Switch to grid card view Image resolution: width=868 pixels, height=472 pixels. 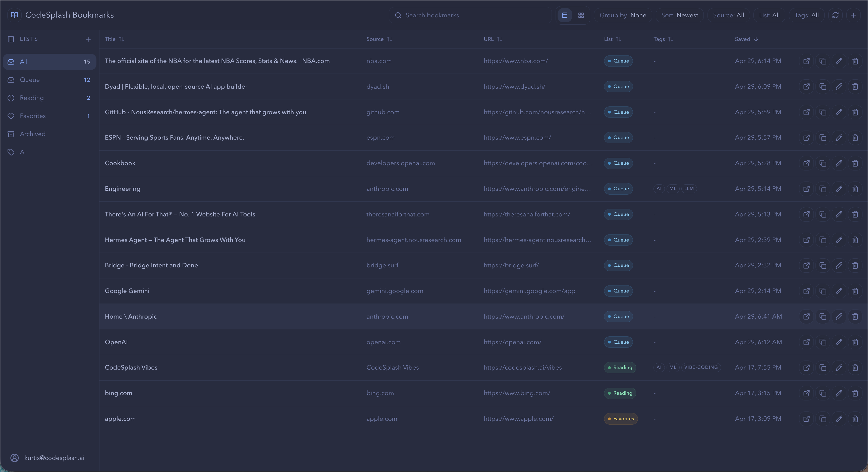click(581, 15)
